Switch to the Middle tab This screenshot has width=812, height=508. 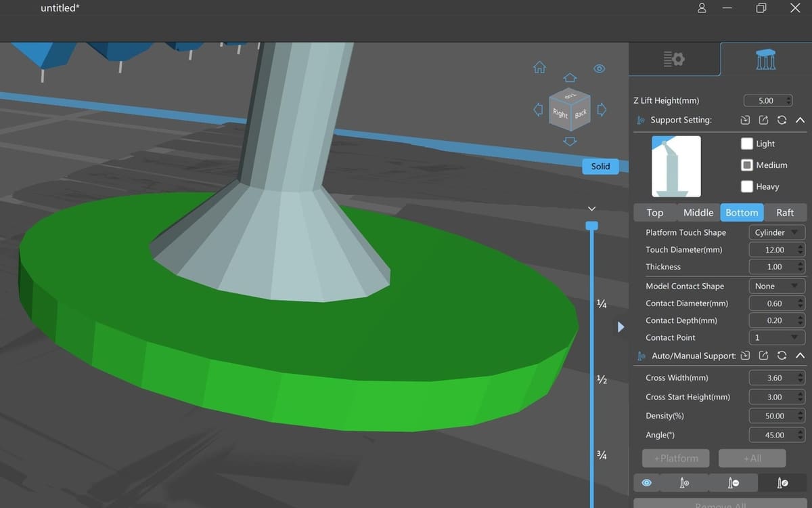point(698,213)
